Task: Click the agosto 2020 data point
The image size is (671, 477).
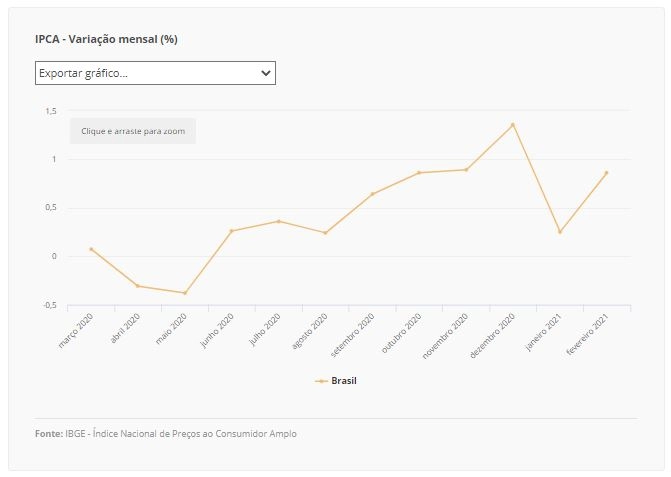Action: 325,233
